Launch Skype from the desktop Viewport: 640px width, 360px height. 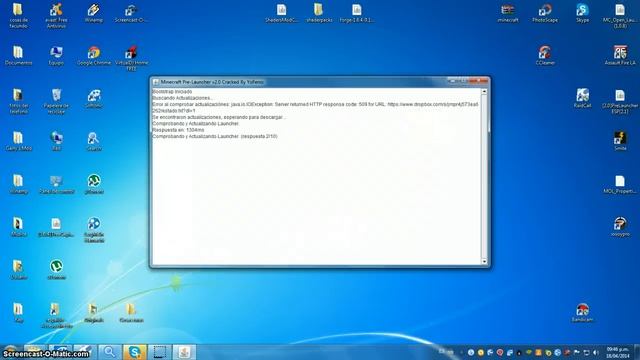(x=582, y=13)
